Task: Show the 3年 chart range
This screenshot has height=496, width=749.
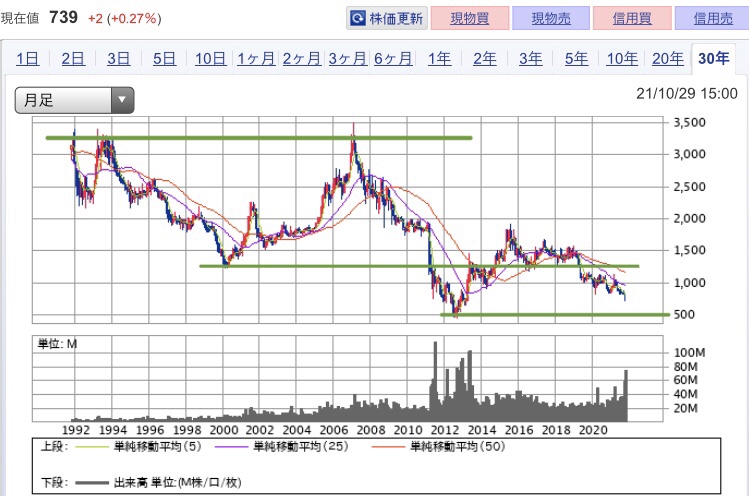Action: (x=531, y=58)
